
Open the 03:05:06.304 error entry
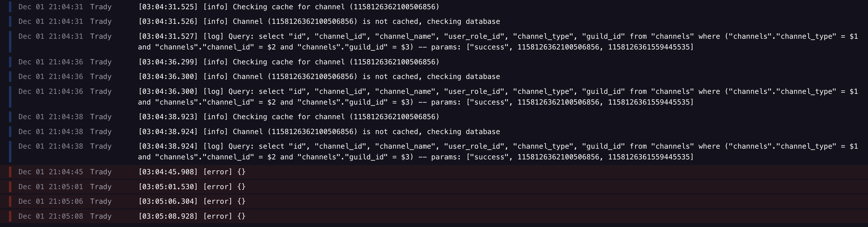[x=434, y=201]
